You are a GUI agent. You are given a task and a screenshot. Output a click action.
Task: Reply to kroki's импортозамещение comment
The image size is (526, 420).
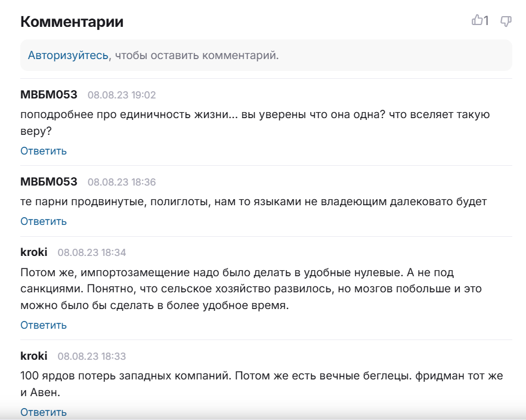click(44, 325)
